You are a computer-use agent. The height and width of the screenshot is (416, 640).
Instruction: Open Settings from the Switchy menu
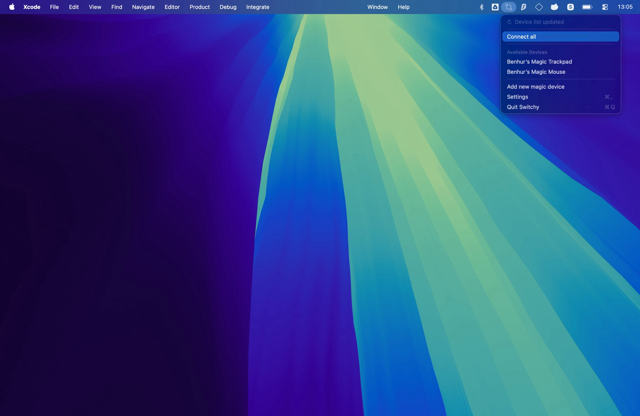pos(561,97)
